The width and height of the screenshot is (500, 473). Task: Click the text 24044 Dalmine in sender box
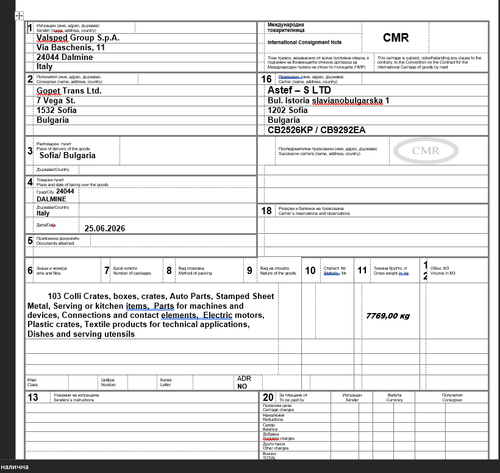point(65,57)
